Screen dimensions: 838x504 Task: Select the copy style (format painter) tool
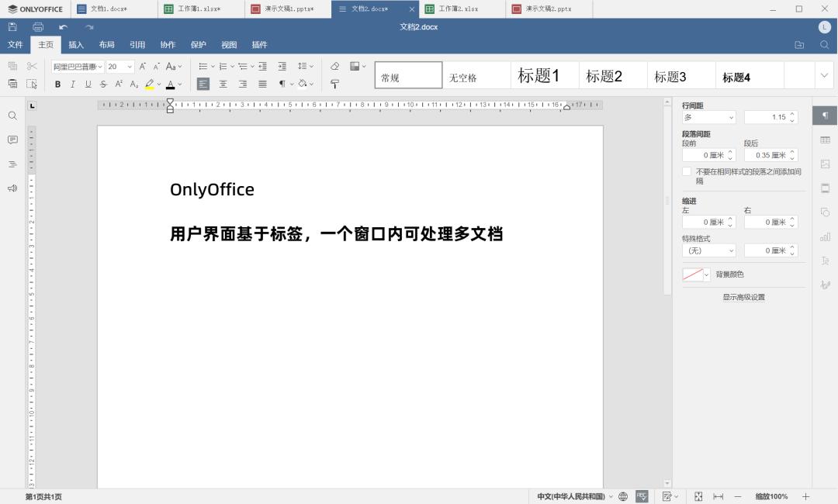(x=334, y=84)
